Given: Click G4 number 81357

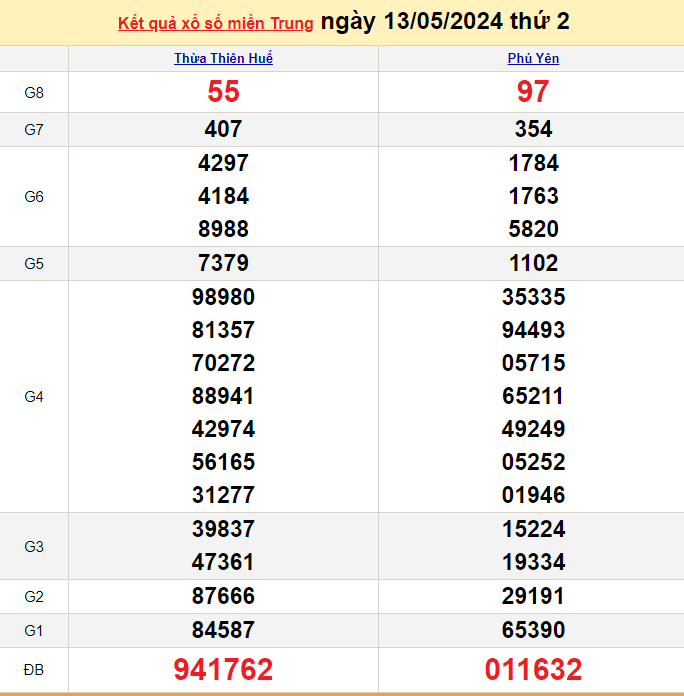Looking at the screenshot, I should coord(223,330).
